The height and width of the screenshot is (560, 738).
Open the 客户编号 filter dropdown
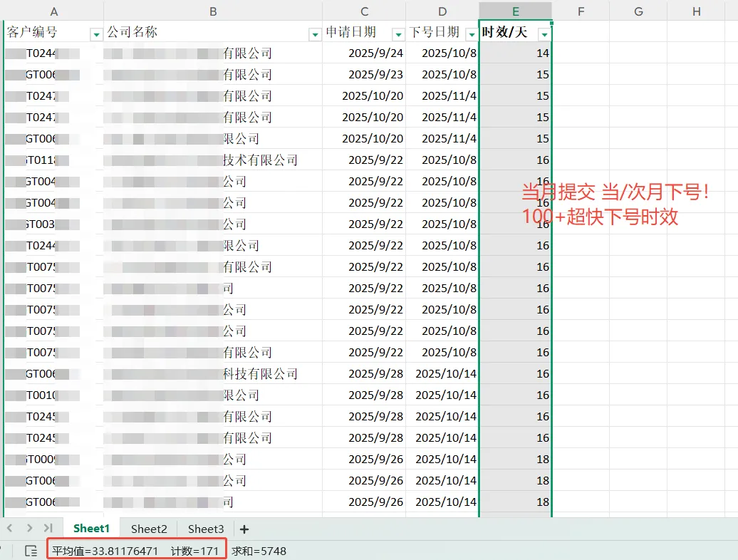coord(96,34)
